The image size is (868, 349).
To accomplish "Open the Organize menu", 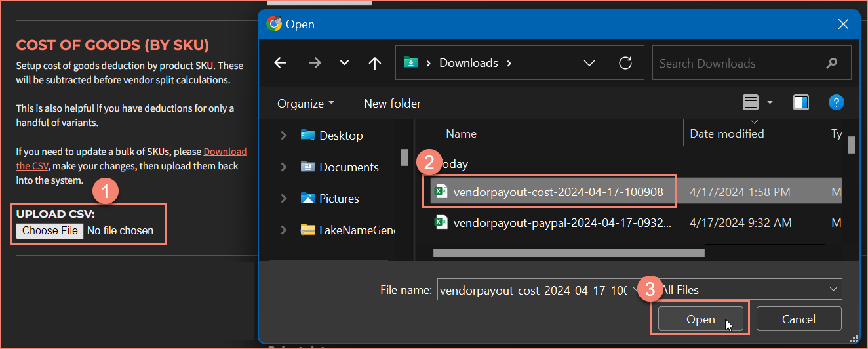I will 306,103.
